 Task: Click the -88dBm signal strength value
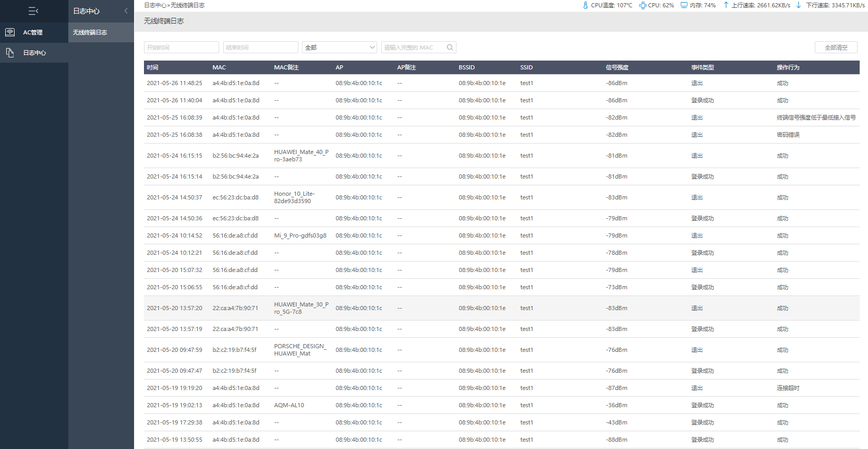(x=617, y=440)
